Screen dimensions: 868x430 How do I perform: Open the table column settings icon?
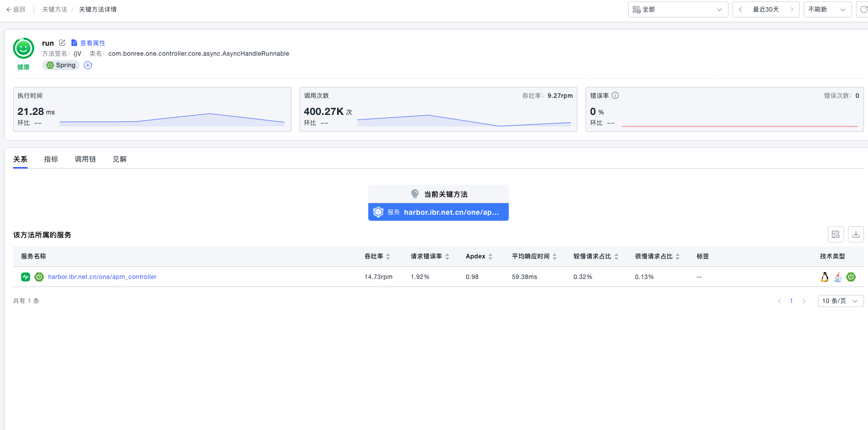[835, 234]
